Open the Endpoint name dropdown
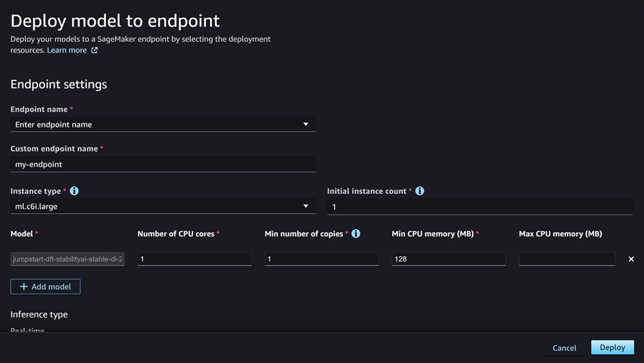This screenshot has height=363, width=644. (163, 124)
